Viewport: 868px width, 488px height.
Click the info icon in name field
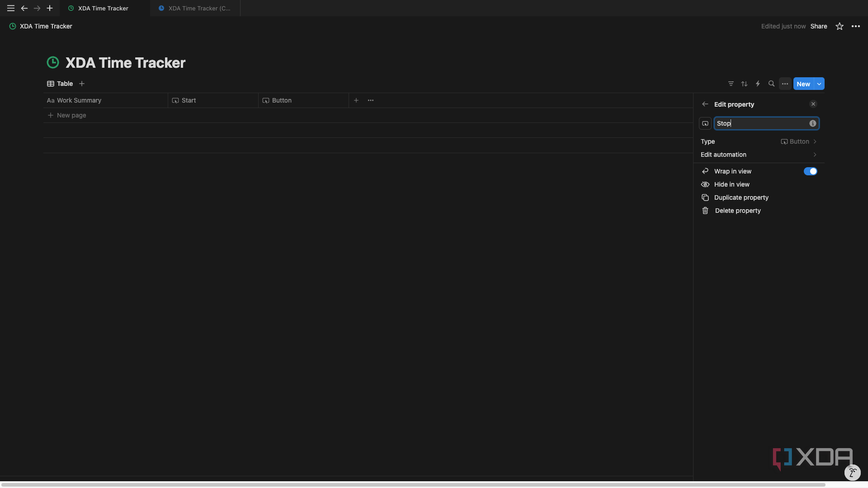coord(813,123)
